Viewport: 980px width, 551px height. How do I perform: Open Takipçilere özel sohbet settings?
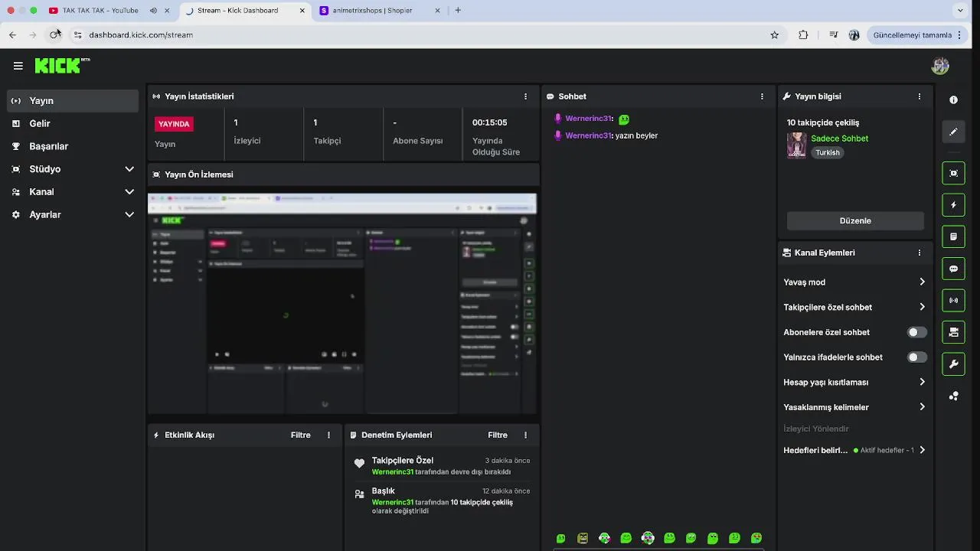click(854, 307)
